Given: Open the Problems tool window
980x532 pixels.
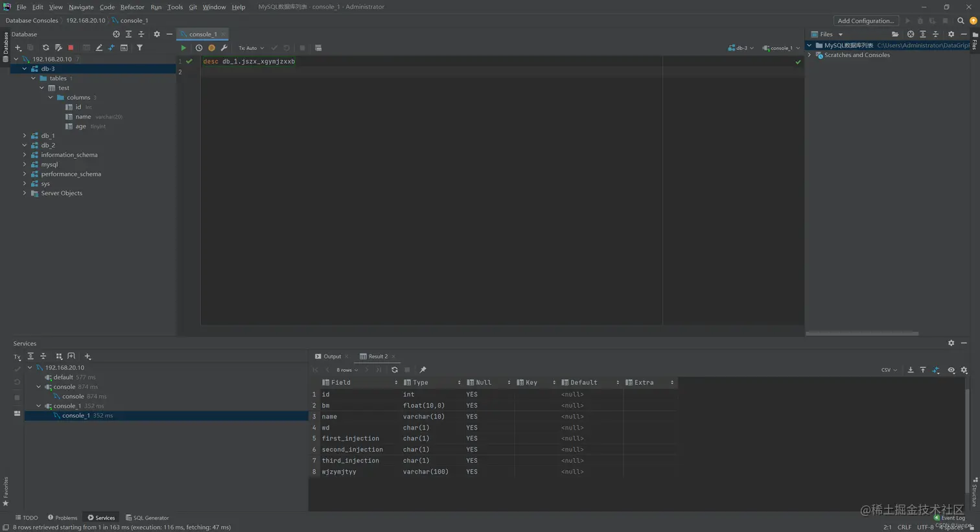Looking at the screenshot, I should (62, 518).
